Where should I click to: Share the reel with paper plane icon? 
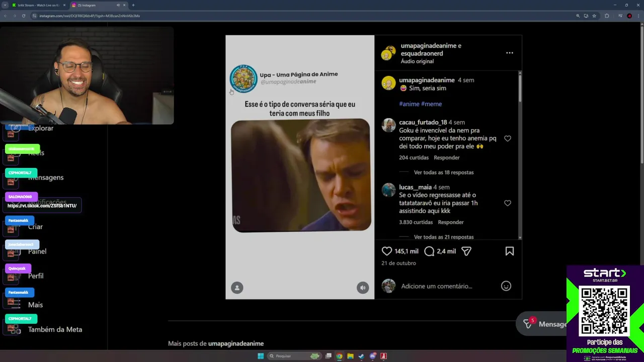[466, 251]
